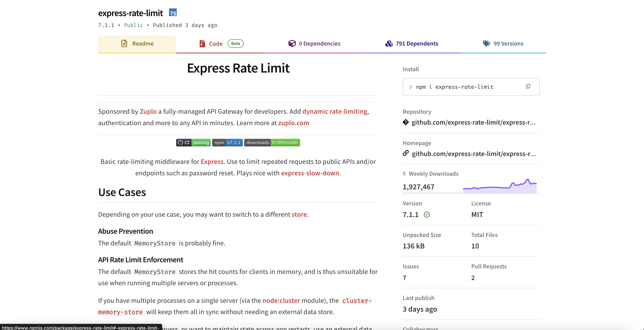
Task: View the 791 Dependents tab
Action: (412, 44)
